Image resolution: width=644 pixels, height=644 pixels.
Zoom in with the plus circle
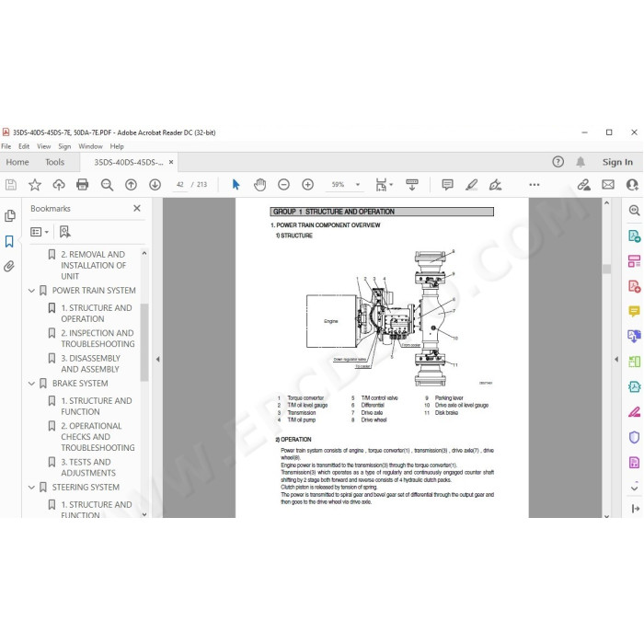pyautogui.click(x=307, y=185)
